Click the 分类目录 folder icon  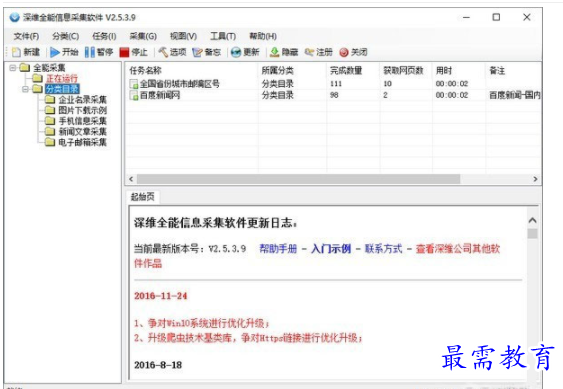tap(37, 89)
